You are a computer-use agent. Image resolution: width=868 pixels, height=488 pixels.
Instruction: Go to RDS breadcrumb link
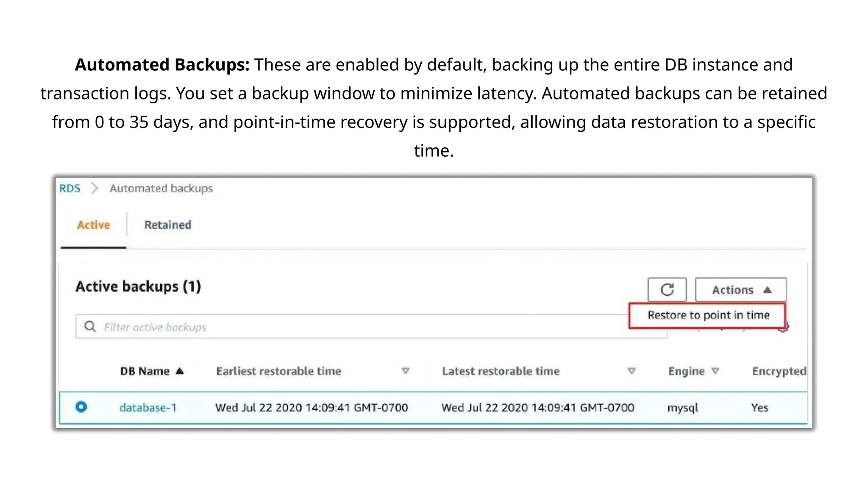70,189
